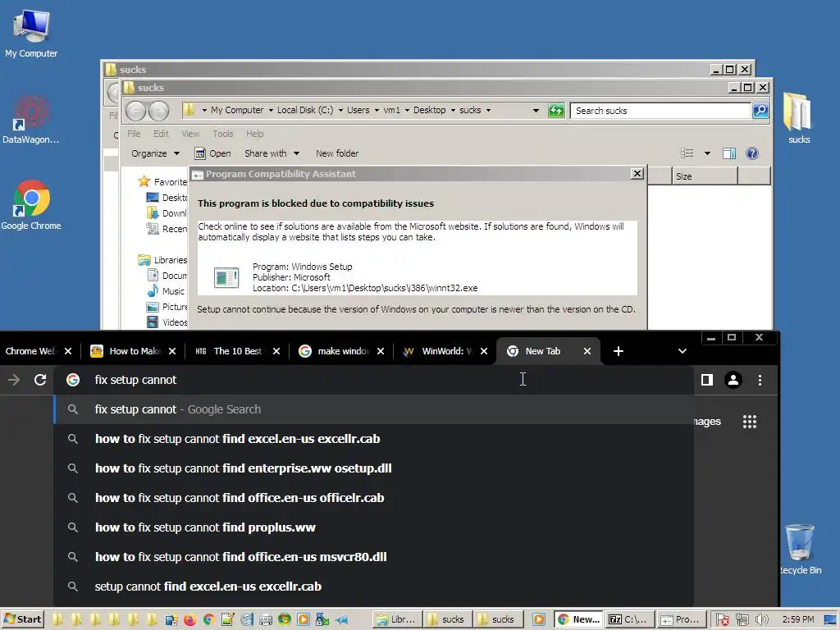840x630 pixels.
Task: Open a new Chrome tab with plus
Action: click(x=619, y=351)
